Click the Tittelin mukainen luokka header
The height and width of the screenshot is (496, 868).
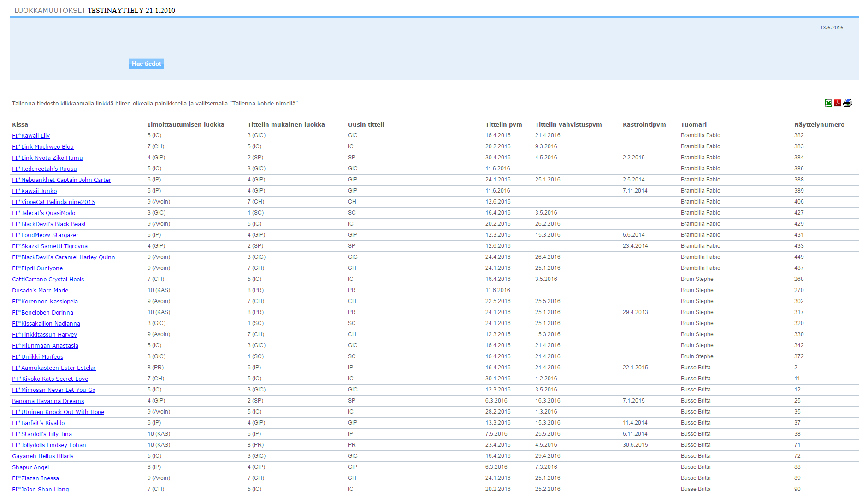[x=286, y=125]
